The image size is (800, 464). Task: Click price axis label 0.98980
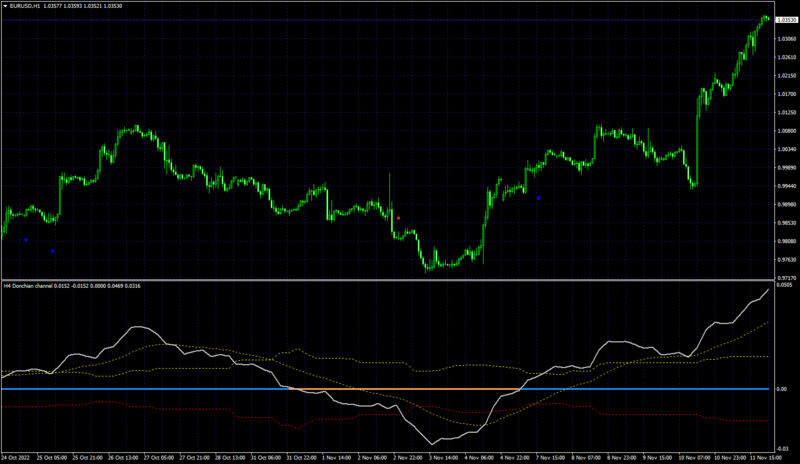tap(786, 204)
